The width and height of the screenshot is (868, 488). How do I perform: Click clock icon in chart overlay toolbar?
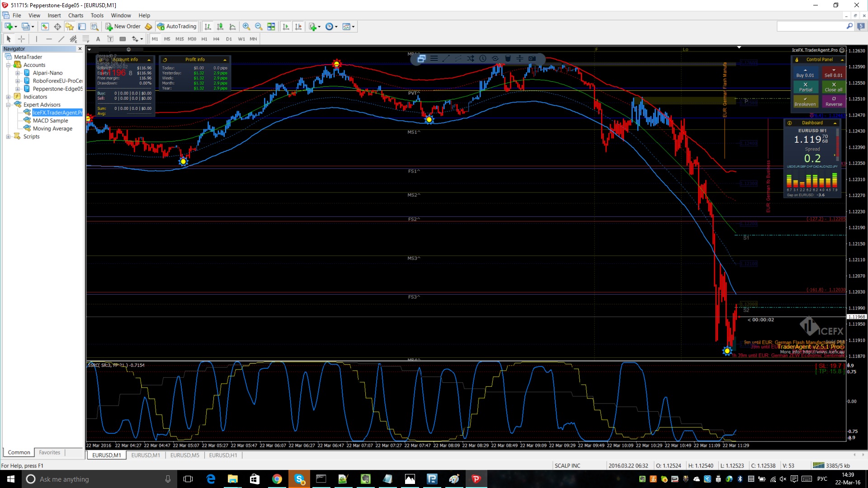click(483, 58)
